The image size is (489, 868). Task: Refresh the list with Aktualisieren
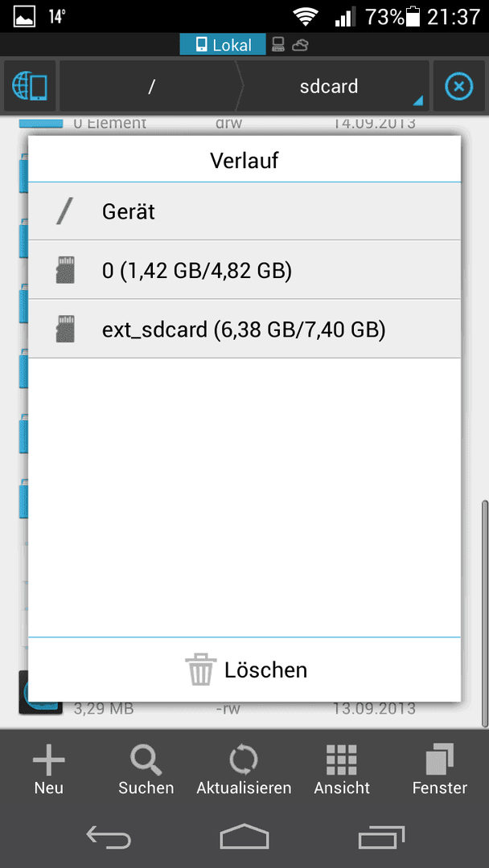[x=244, y=769]
